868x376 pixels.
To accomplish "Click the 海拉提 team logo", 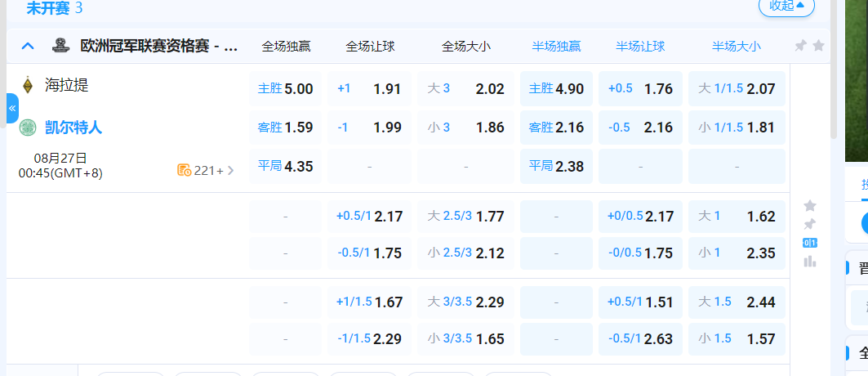I will pos(28,86).
